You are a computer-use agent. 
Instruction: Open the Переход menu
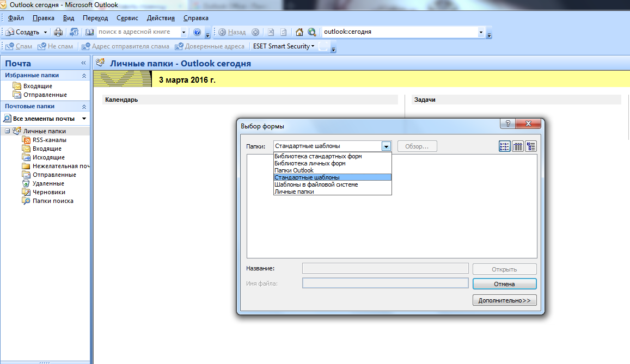[95, 18]
